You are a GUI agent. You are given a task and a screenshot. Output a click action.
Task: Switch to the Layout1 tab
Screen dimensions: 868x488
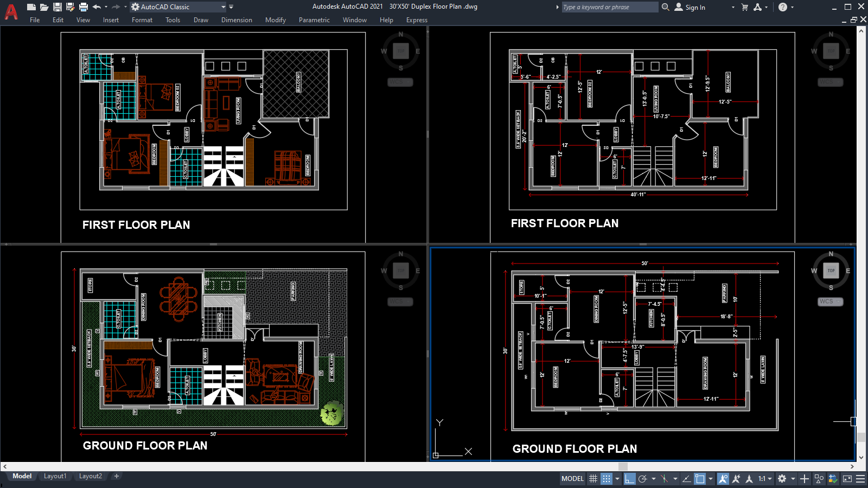point(55,476)
